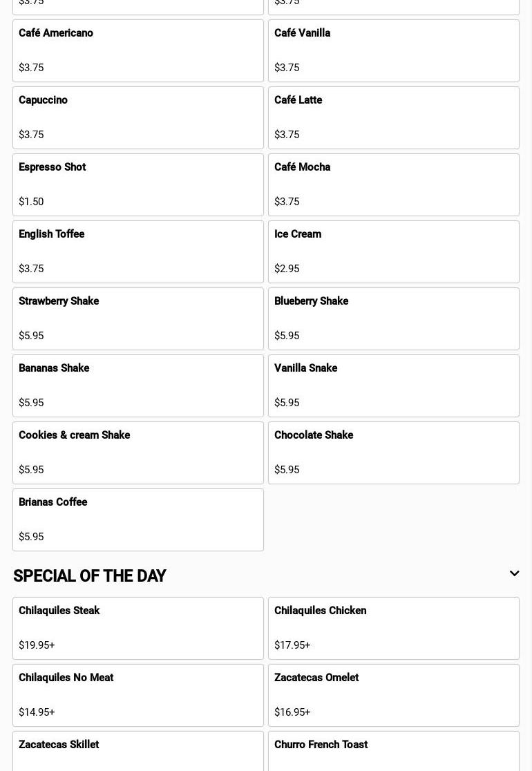Select the Café Americano menu item
Image resolution: width=532 pixels, height=771 pixels.
coord(138,50)
